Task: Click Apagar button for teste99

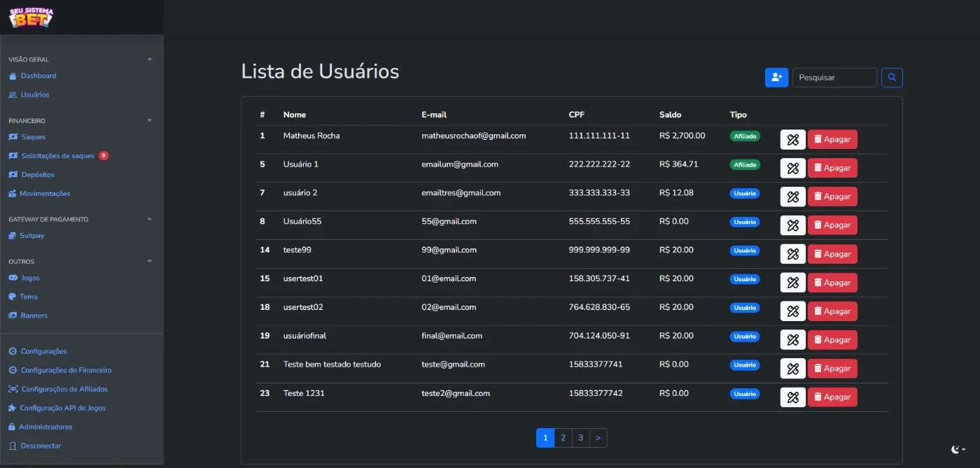Action: point(832,254)
